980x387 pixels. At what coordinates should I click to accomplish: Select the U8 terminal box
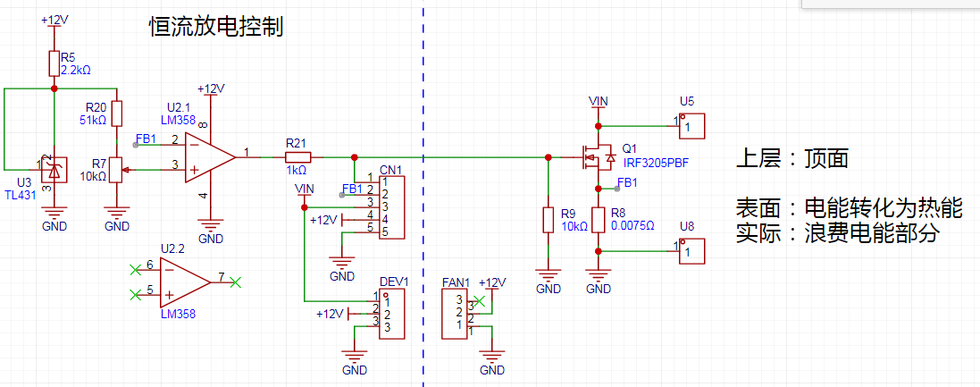pos(691,251)
